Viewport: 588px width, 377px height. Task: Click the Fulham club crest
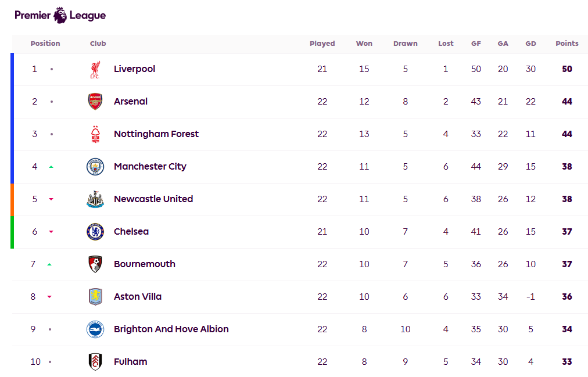(x=95, y=362)
